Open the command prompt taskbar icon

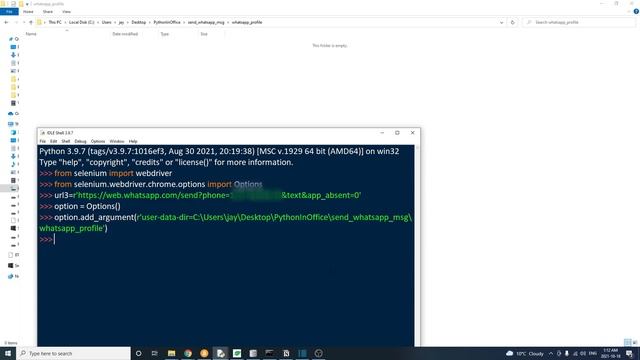tap(269, 353)
